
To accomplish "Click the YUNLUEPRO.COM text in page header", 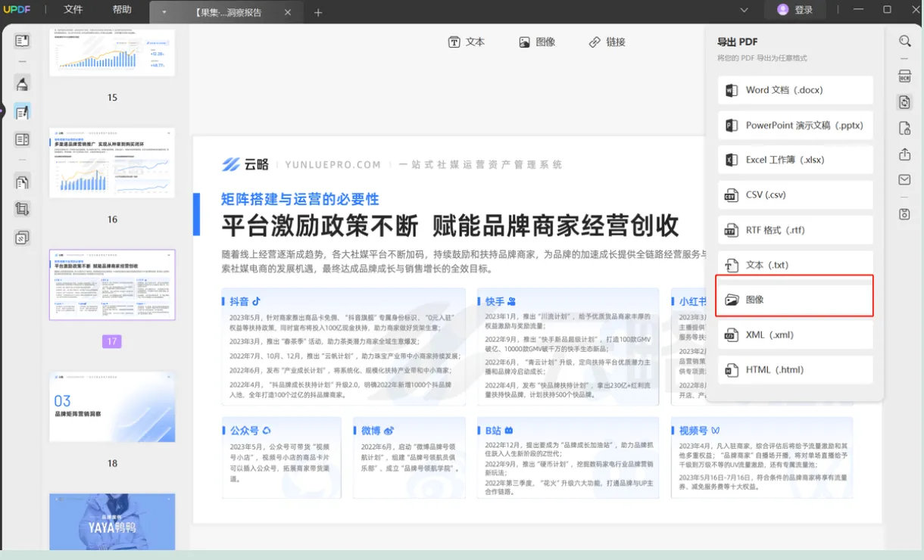I will [x=332, y=164].
